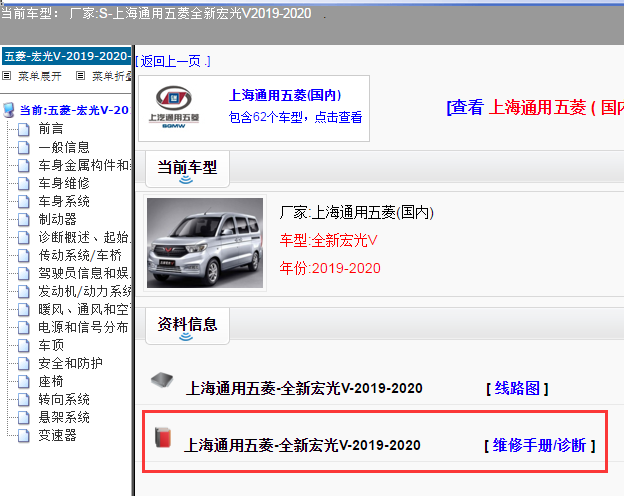The height and width of the screenshot is (496, 624).
Task: Select the 五菱-宏光V-2019-2020 tab
Action: click(x=66, y=56)
